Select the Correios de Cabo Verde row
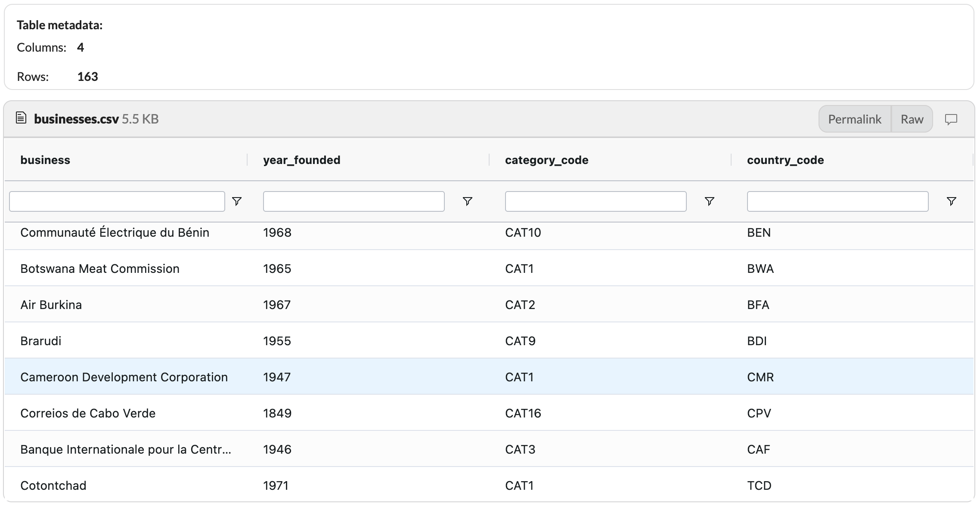Image resolution: width=980 pixels, height=507 pixels. (x=88, y=413)
